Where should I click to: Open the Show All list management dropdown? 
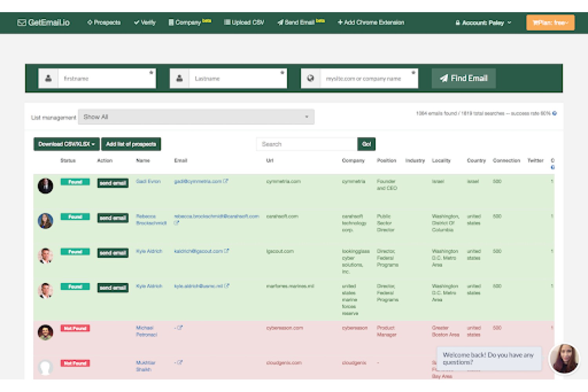[196, 117]
